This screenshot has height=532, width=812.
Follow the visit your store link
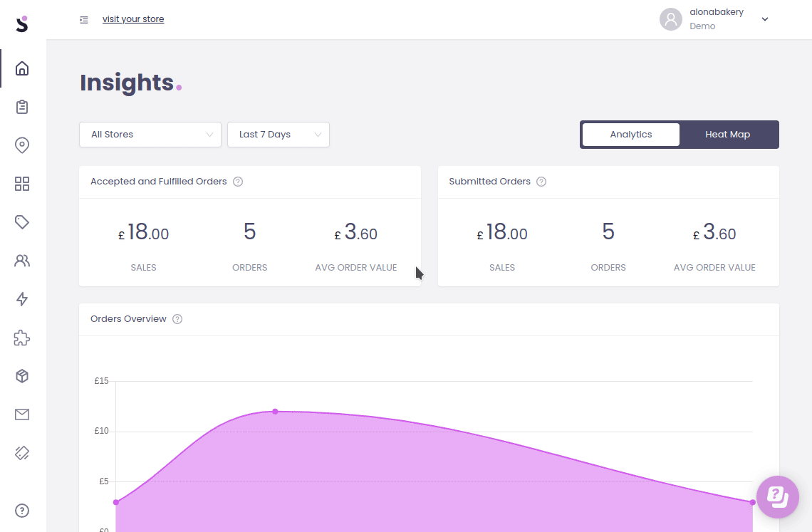(133, 19)
